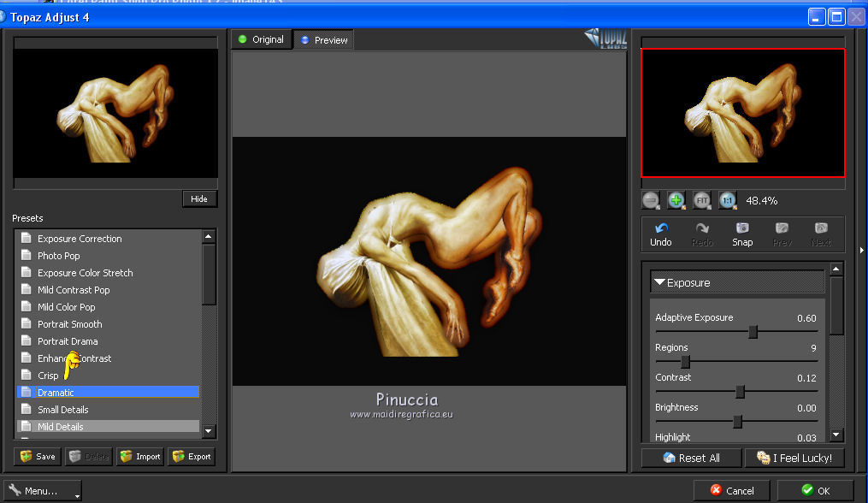Delete the selected preset
Screen dimensions: 868x503
[89, 457]
